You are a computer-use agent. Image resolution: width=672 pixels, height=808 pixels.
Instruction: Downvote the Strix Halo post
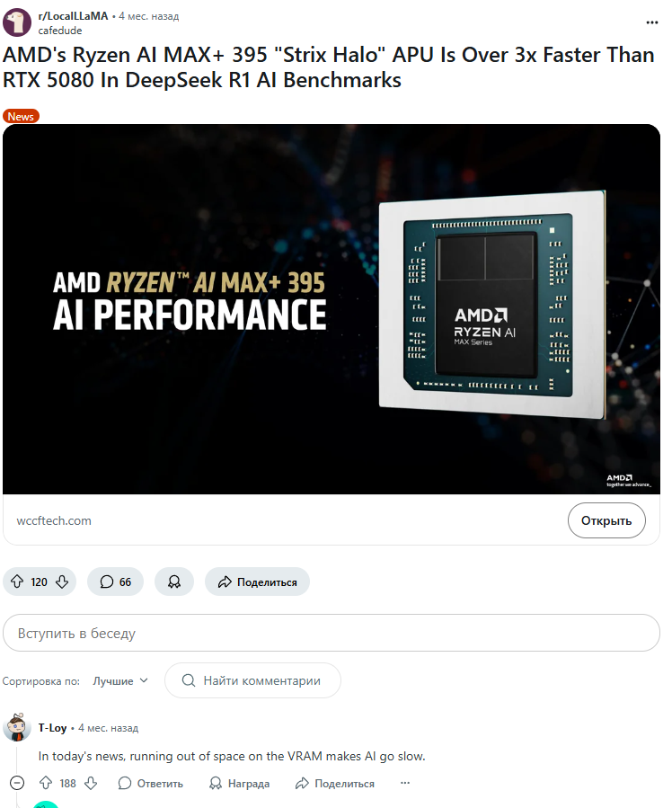[62, 582]
